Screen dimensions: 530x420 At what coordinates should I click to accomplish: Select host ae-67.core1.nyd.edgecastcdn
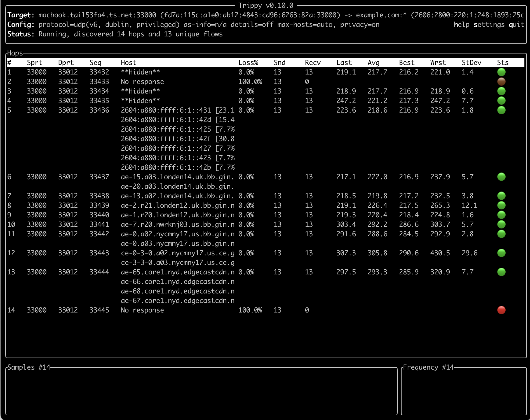point(177,300)
